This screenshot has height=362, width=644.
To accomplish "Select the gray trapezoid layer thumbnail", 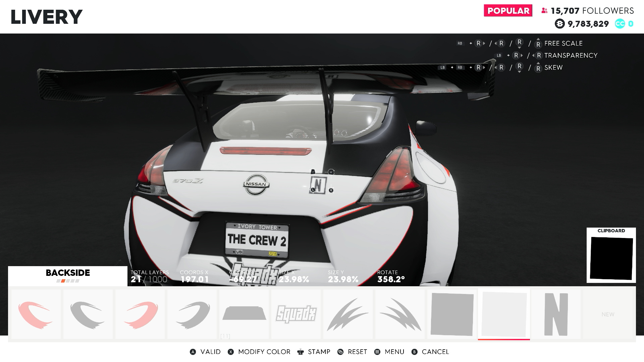I will 244,314.
